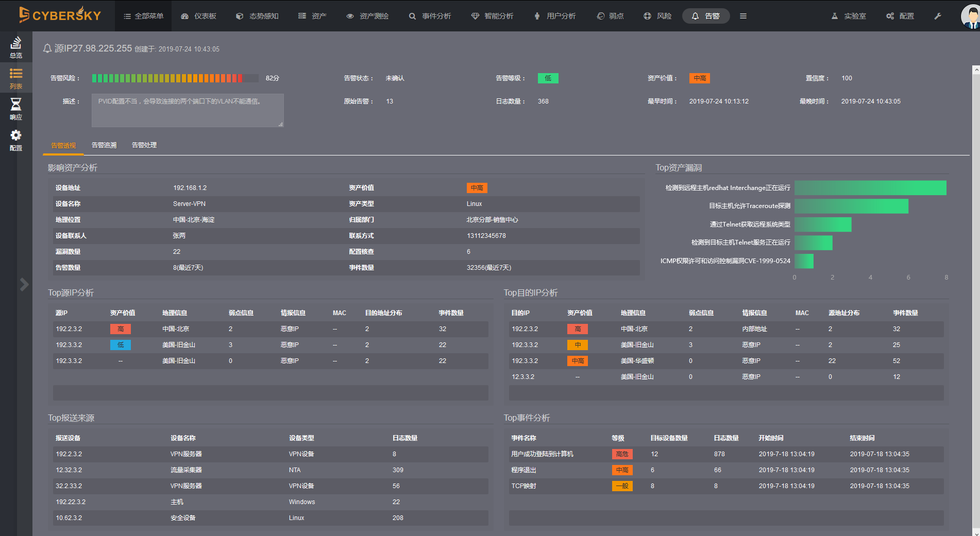Switch to the 告警追溯 tab

[x=104, y=145]
